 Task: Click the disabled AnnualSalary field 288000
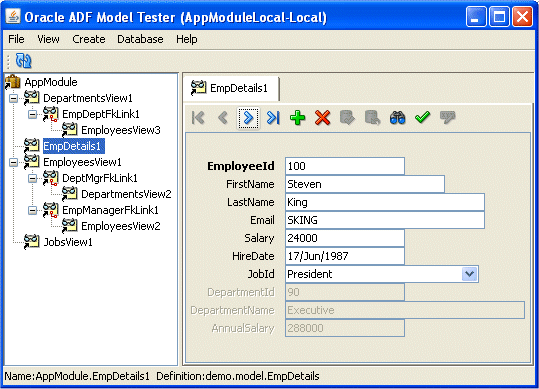click(x=345, y=328)
